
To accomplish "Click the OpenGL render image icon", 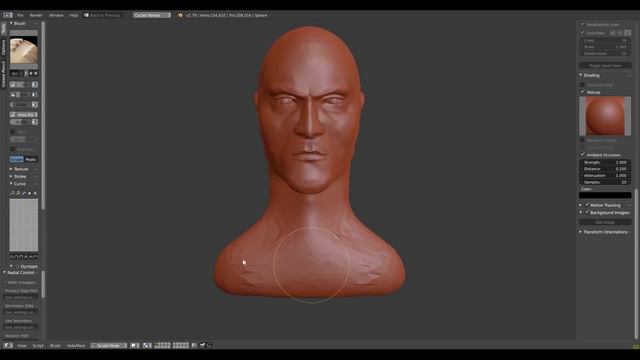I will pyautogui.click(x=202, y=345).
